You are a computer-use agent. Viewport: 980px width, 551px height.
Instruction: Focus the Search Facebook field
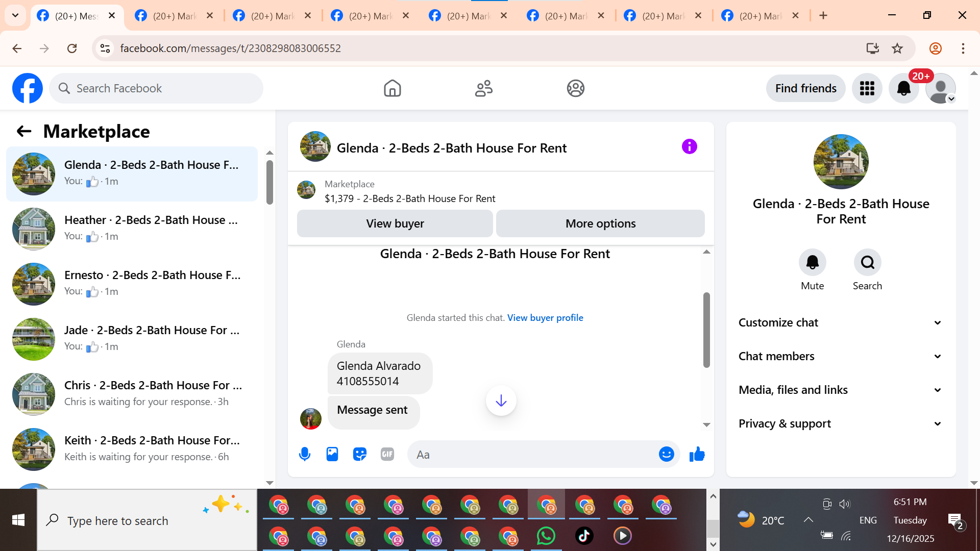[156, 88]
